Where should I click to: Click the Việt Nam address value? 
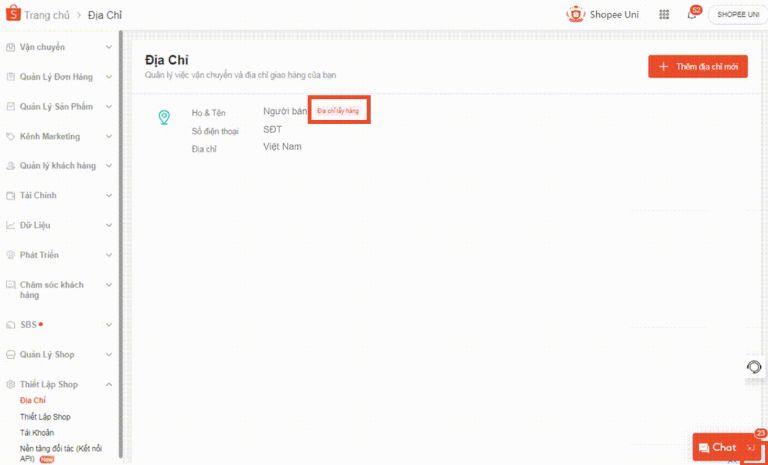coord(282,147)
